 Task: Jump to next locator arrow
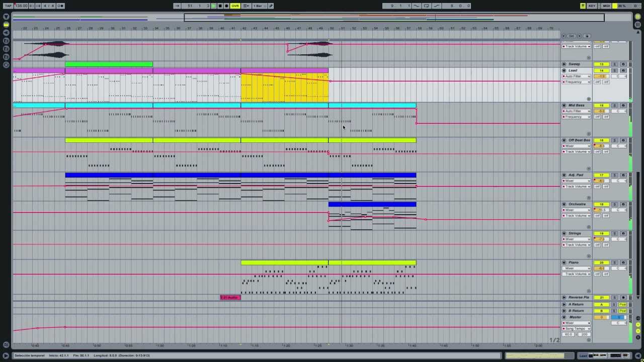[x=580, y=36]
